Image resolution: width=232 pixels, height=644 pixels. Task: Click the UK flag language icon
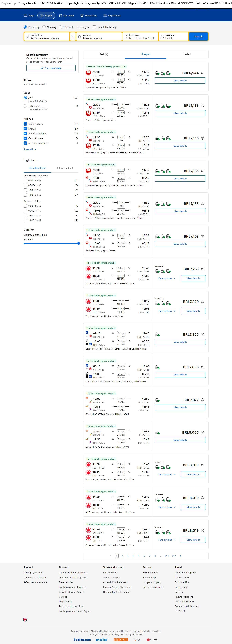[25, 620]
